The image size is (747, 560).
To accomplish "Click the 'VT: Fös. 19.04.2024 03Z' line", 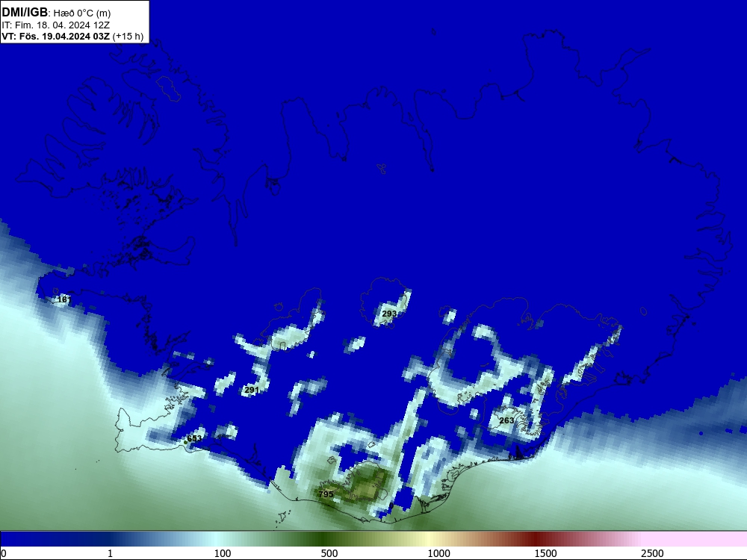I will pyautogui.click(x=56, y=36).
